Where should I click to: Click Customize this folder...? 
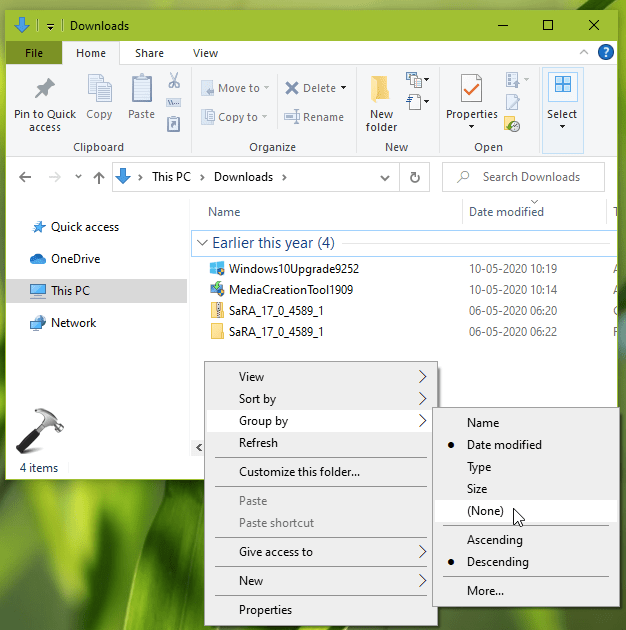point(321,472)
